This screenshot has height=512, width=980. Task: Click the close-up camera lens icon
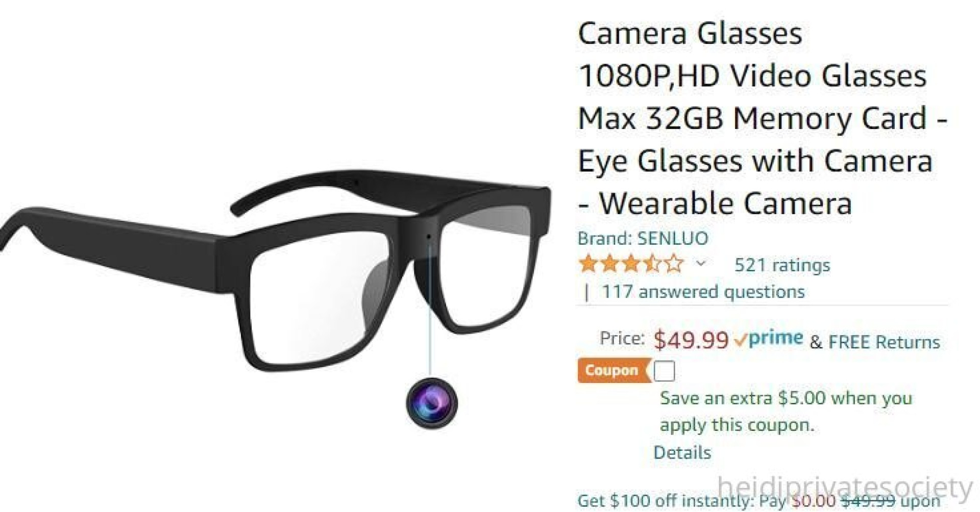[x=432, y=403]
